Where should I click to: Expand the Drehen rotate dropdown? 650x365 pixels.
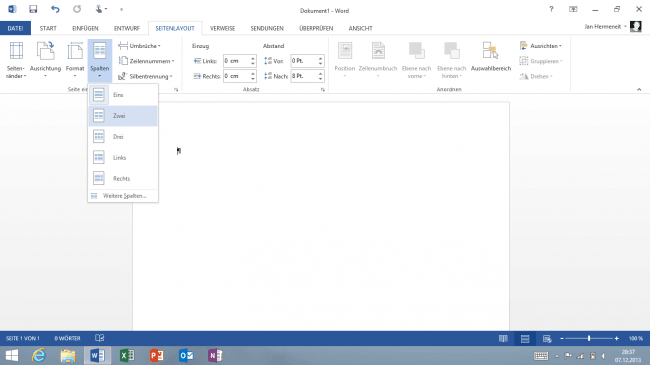point(536,76)
